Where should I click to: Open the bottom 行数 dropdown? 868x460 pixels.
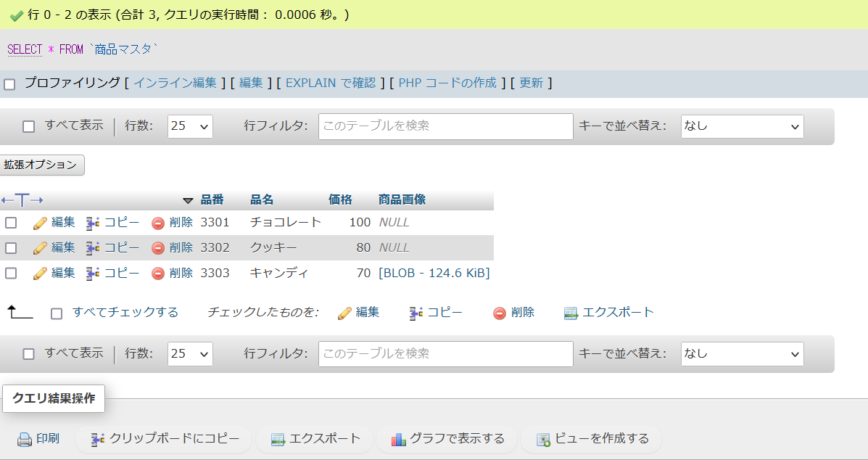189,353
